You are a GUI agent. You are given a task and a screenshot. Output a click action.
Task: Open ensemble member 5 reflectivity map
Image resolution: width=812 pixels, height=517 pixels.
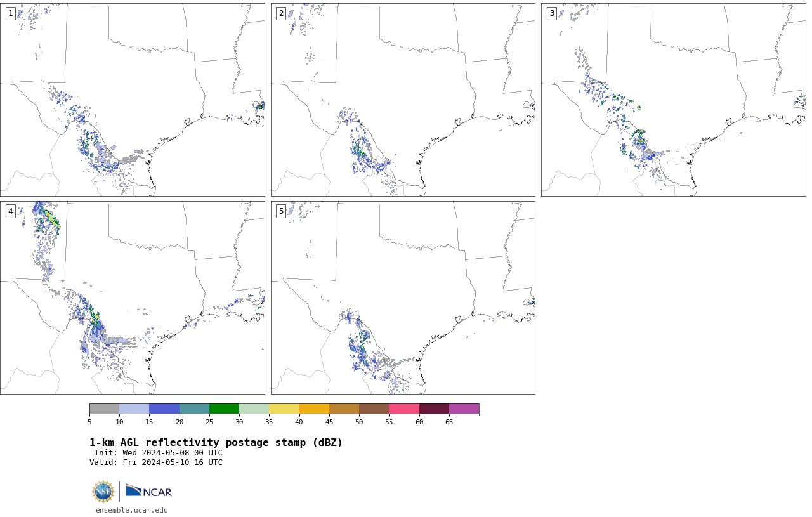pos(403,298)
